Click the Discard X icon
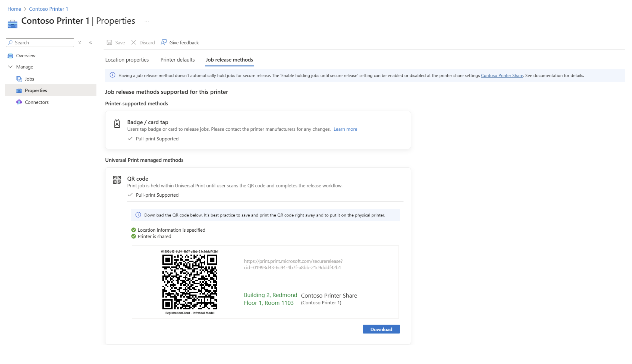This screenshot has width=632, height=364. 134,42
